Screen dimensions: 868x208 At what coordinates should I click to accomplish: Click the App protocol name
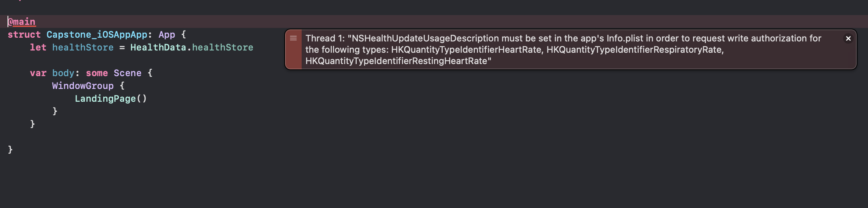click(x=167, y=35)
